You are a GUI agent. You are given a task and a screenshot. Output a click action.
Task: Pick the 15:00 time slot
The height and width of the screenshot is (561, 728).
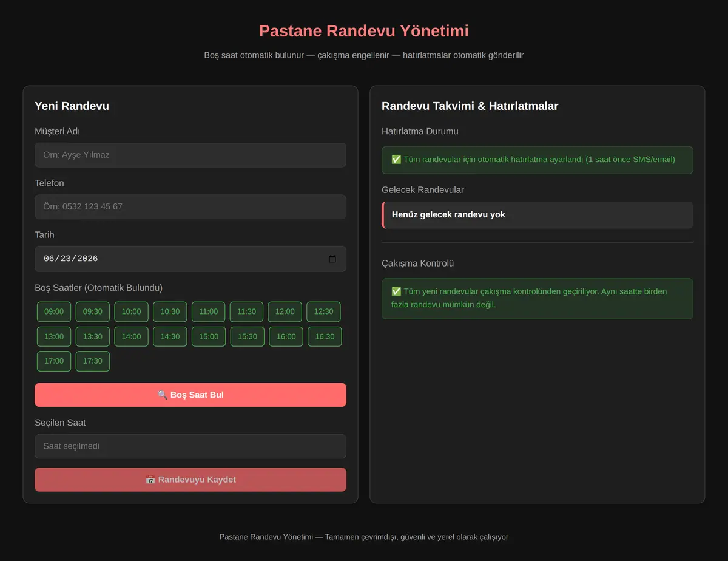coord(209,336)
